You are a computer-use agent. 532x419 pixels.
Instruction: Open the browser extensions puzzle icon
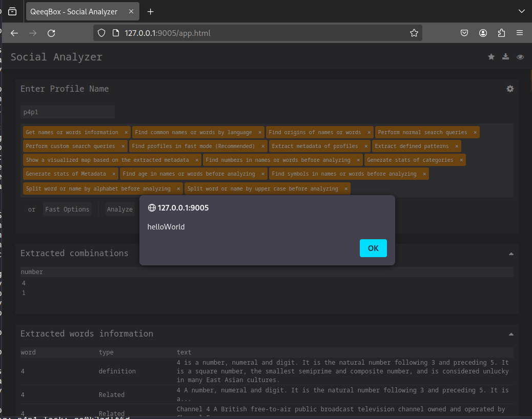pyautogui.click(x=501, y=33)
